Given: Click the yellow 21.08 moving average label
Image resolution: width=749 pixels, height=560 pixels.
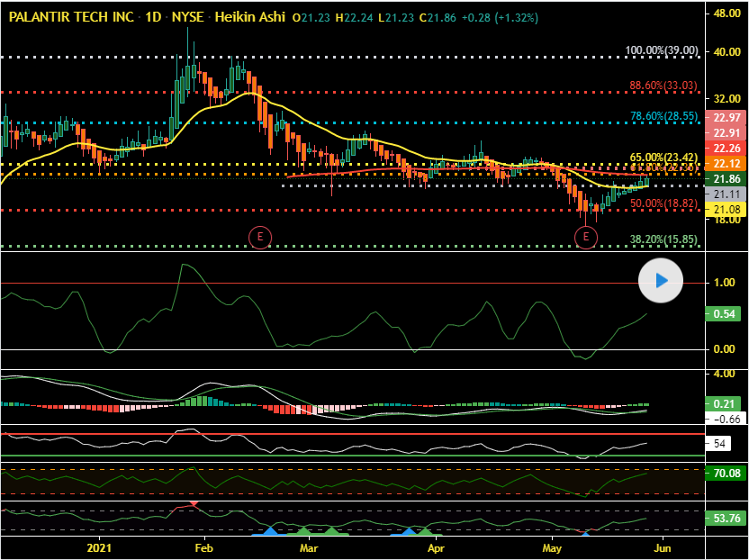Looking at the screenshot, I should tap(726, 209).
